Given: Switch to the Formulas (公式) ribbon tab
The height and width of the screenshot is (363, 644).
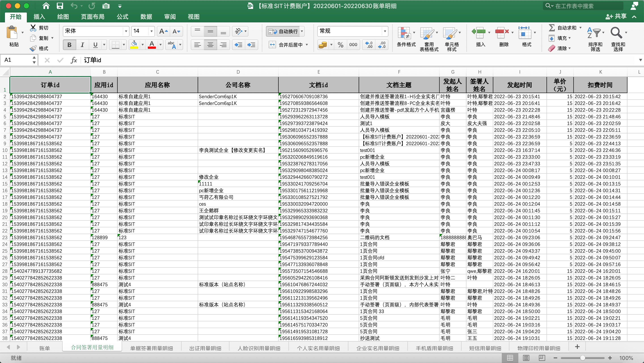Looking at the screenshot, I should click(123, 17).
